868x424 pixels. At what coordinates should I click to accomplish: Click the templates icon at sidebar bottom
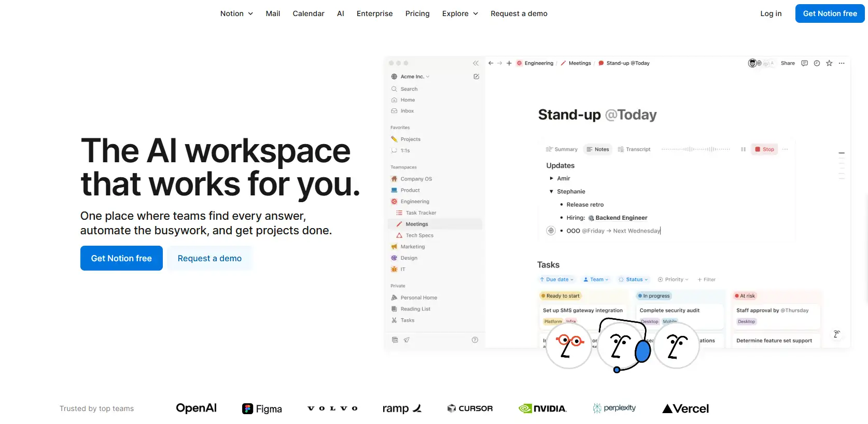395,340
